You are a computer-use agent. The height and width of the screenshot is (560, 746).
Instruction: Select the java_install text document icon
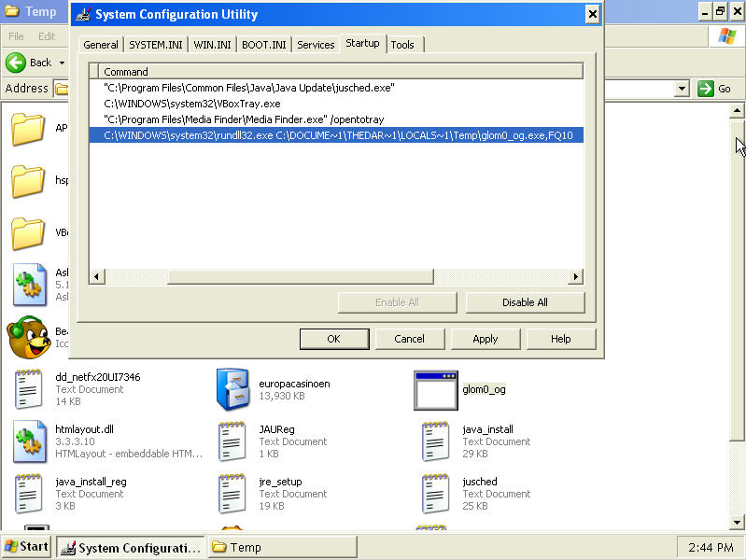(435, 441)
